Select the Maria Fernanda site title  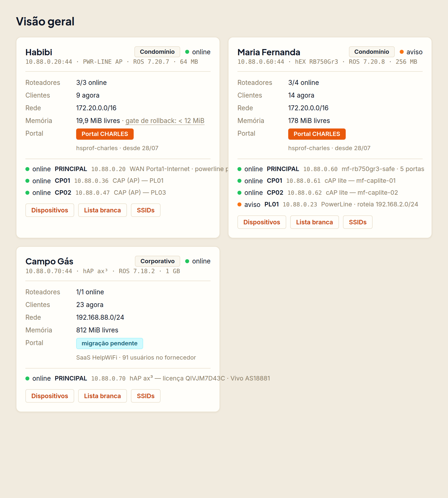click(x=269, y=52)
